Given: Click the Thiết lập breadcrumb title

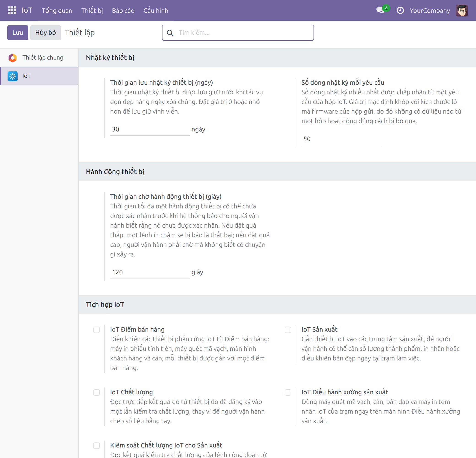Looking at the screenshot, I should 80,33.
